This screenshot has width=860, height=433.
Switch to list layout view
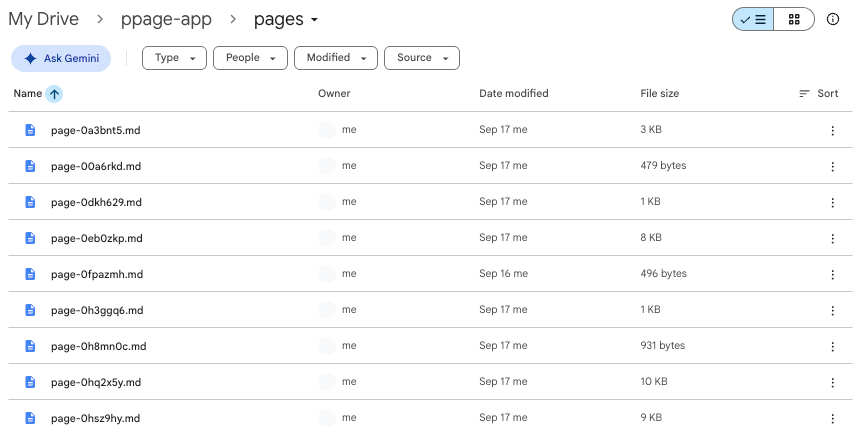(x=753, y=20)
